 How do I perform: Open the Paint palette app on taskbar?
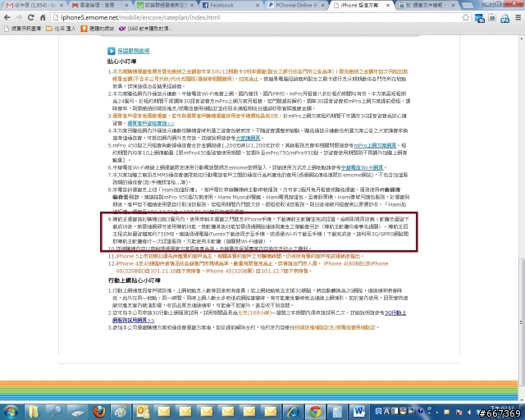click(x=121, y=412)
